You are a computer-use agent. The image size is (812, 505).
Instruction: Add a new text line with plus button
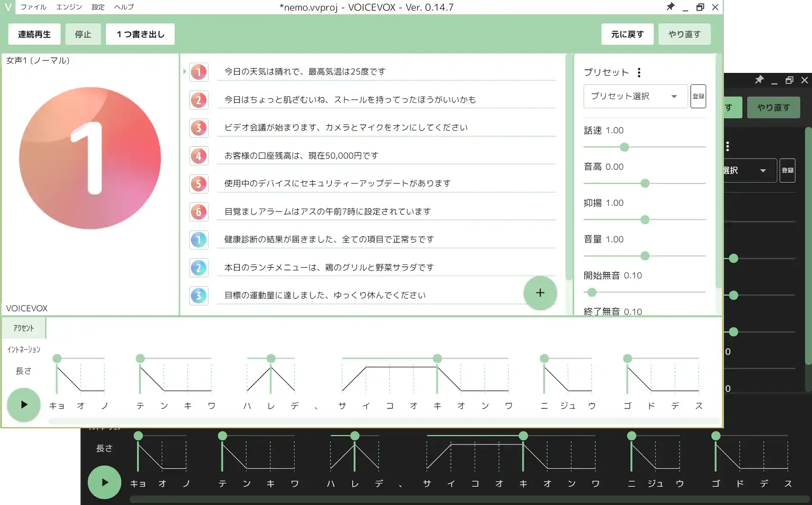(540, 293)
